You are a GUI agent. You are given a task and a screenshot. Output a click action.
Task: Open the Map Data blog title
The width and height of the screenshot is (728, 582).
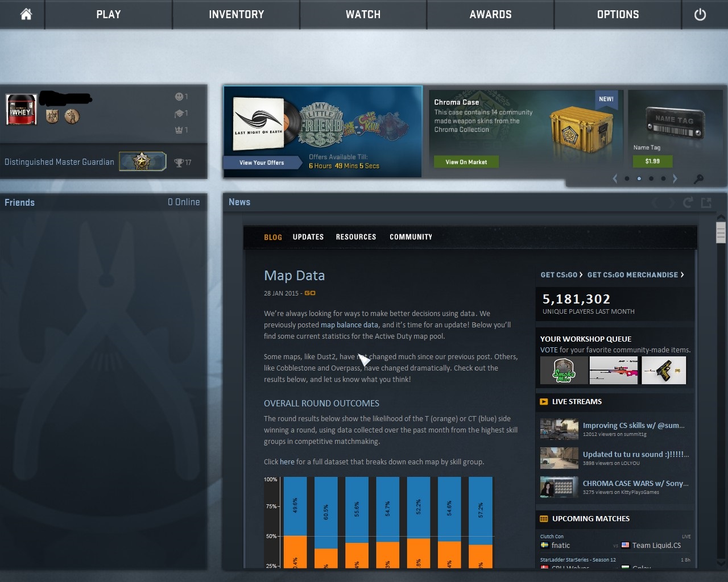[294, 276]
